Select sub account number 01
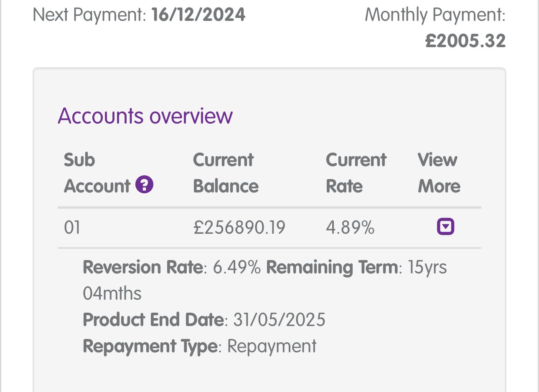The image size is (539, 392). (72, 228)
